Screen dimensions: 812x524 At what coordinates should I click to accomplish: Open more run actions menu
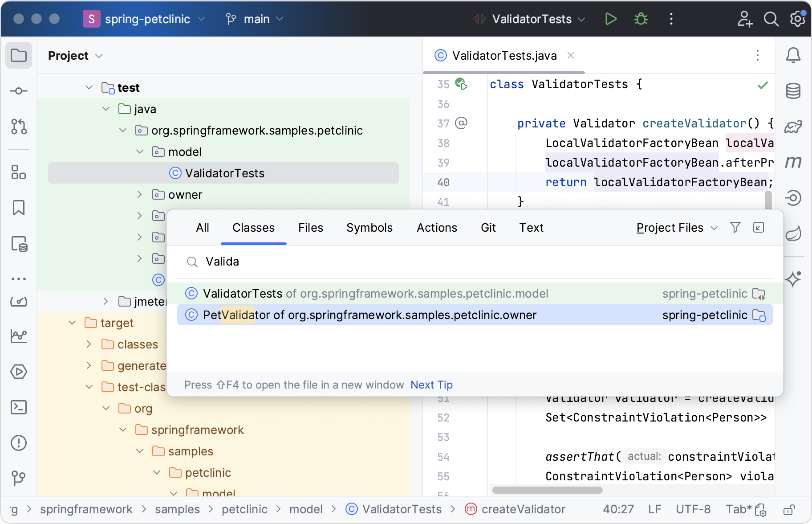point(671,19)
